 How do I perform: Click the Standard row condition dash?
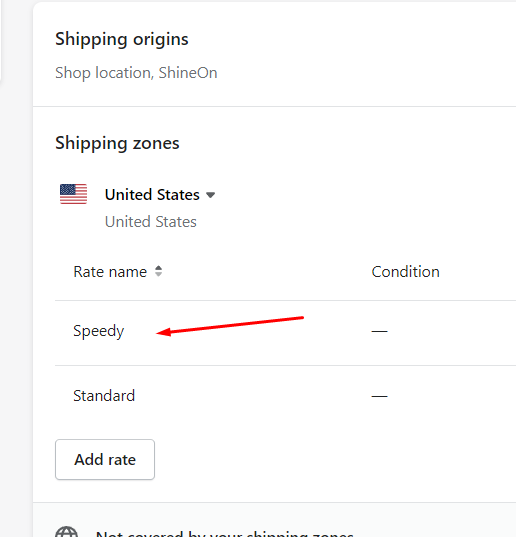[379, 396]
